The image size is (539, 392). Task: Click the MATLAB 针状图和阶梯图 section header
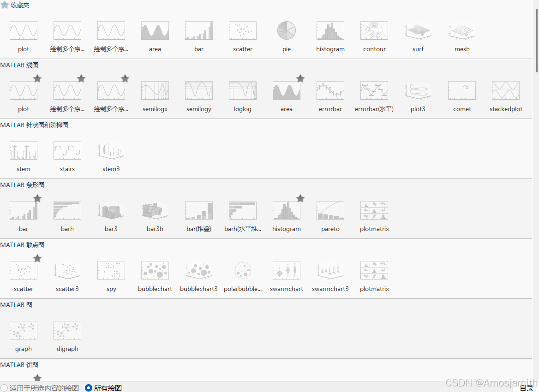point(34,125)
